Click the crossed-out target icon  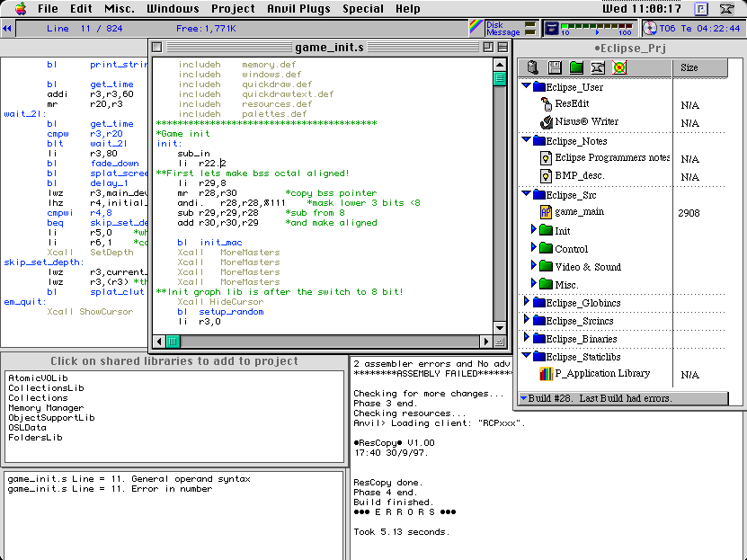tap(619, 68)
